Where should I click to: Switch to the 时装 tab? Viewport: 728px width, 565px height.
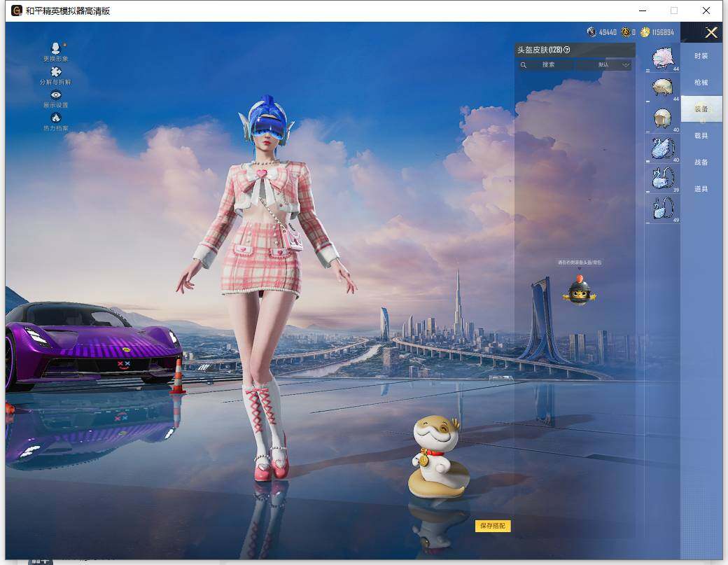(701, 56)
